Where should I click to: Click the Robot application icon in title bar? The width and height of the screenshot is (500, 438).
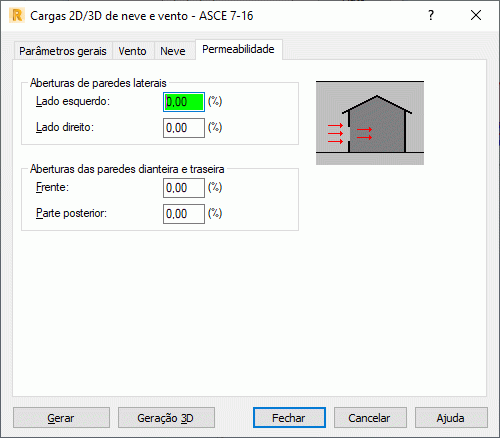17,16
